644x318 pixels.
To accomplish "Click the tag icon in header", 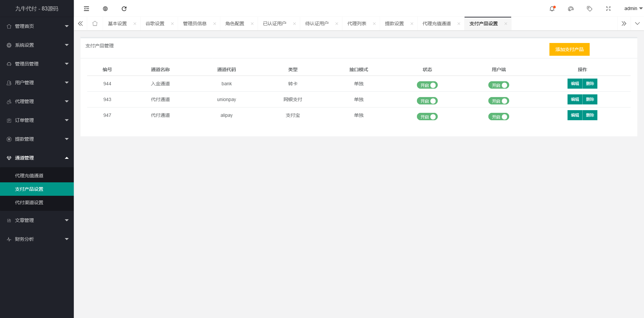I will click(589, 9).
